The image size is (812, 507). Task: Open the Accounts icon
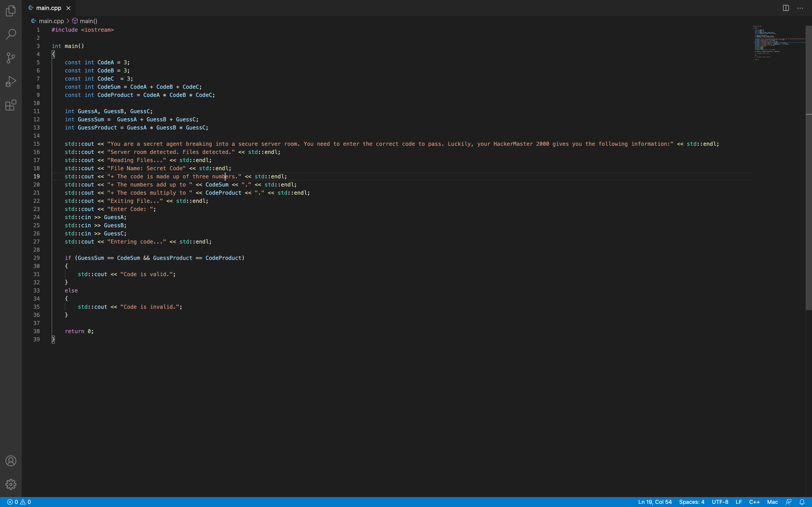(11, 461)
